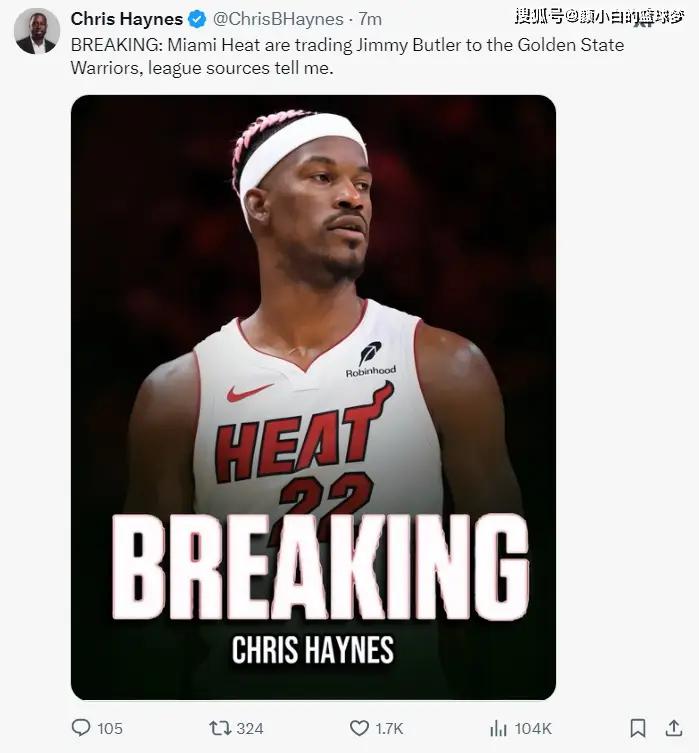Click the CHRIS HAYNES caption in image
The width and height of the screenshot is (699, 753).
click(313, 650)
